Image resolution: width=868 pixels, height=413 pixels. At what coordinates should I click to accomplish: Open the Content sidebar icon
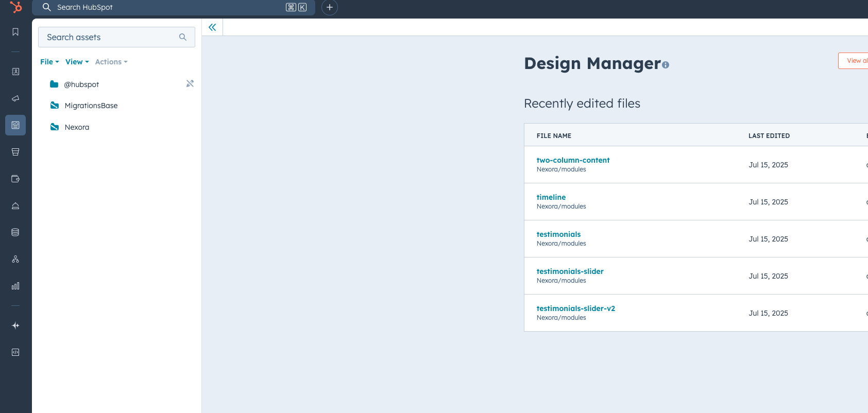tap(15, 125)
